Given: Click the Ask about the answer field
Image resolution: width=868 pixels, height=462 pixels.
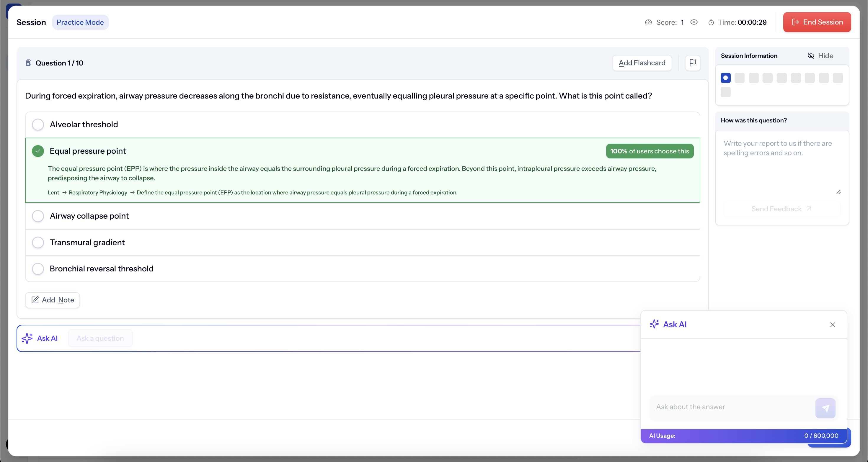Looking at the screenshot, I should [x=731, y=407].
